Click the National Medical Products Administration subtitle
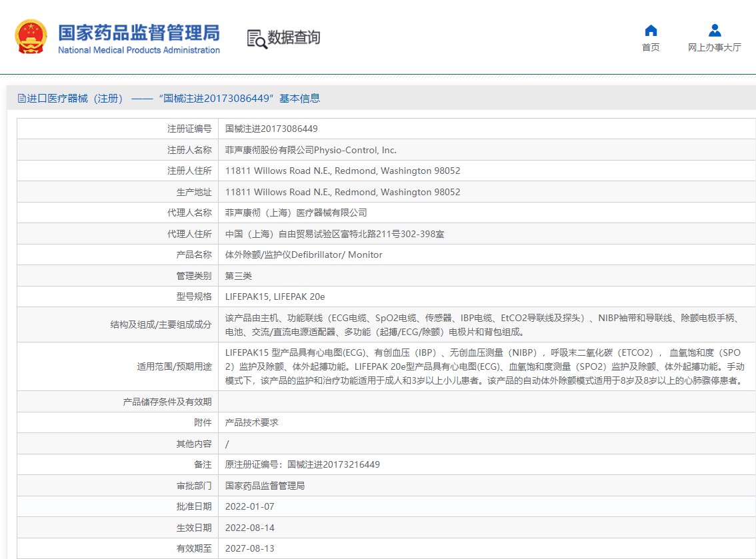The image size is (756, 559). click(x=139, y=49)
